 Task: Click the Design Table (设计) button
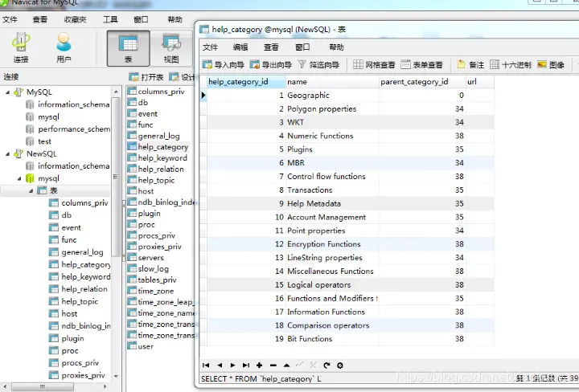pos(181,77)
